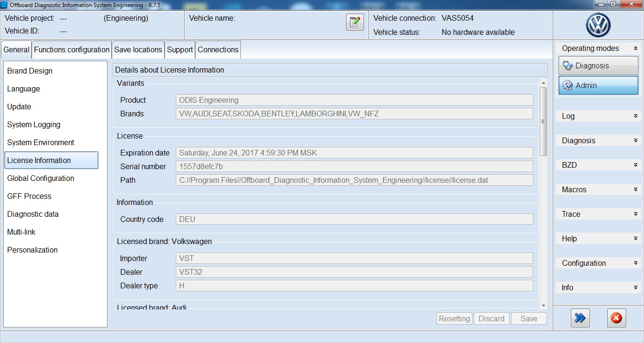Image resolution: width=644 pixels, height=343 pixels.
Task: Open the Update settings entry
Action: pyautogui.click(x=51, y=106)
